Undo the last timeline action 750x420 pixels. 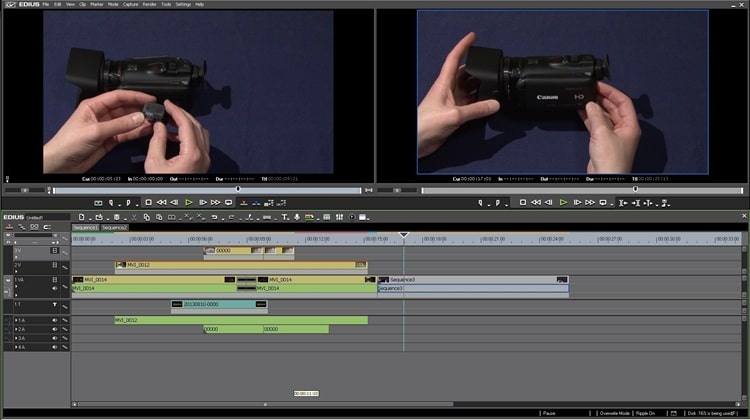point(214,217)
